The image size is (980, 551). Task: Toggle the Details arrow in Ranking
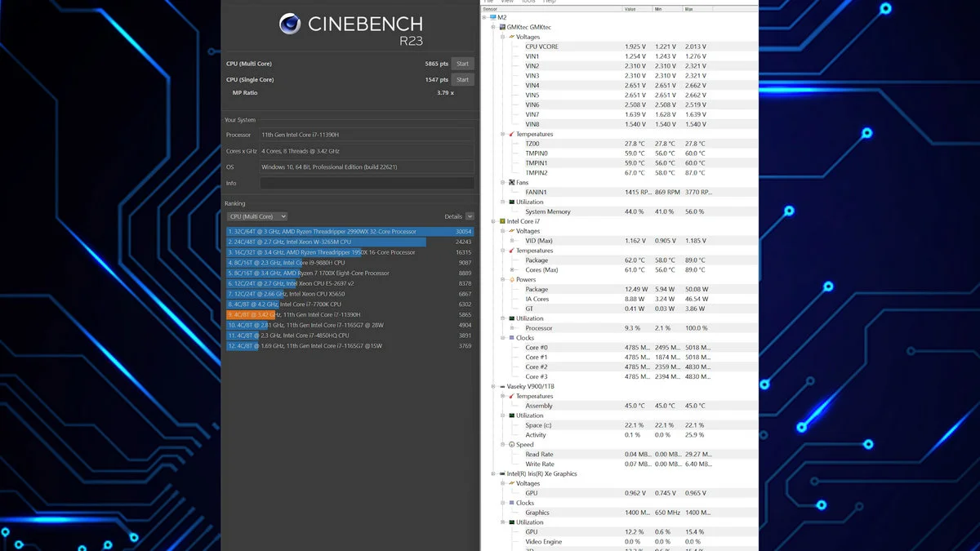(470, 216)
